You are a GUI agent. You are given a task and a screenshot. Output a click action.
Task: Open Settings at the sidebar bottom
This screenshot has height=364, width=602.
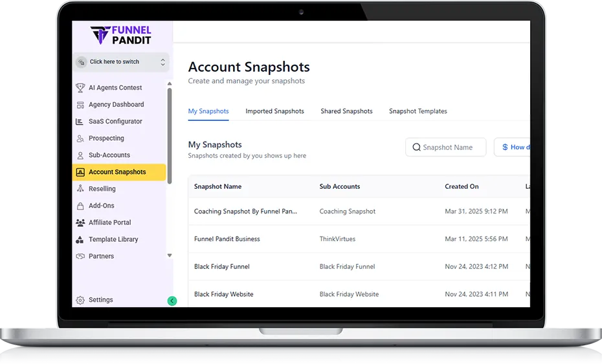pyautogui.click(x=100, y=300)
